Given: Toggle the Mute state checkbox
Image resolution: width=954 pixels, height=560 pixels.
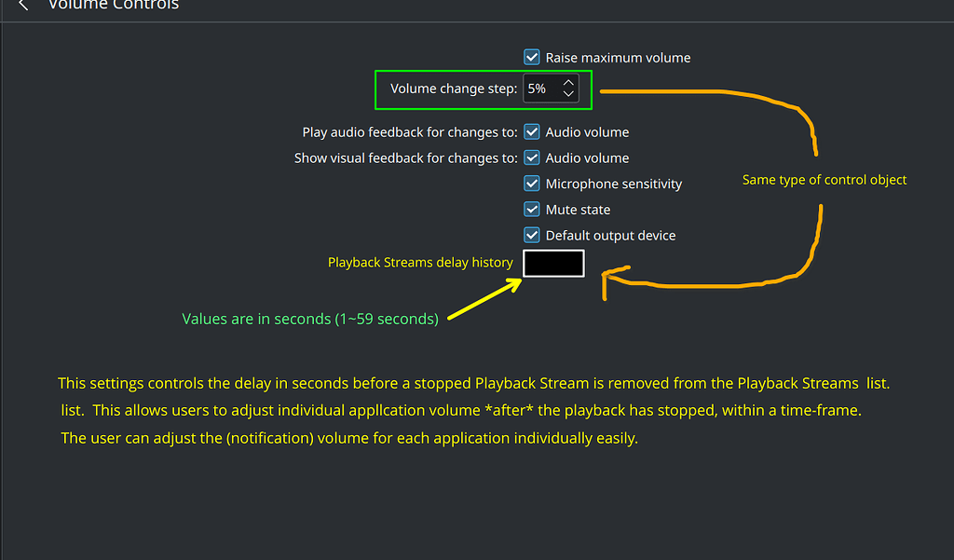Looking at the screenshot, I should click(532, 210).
